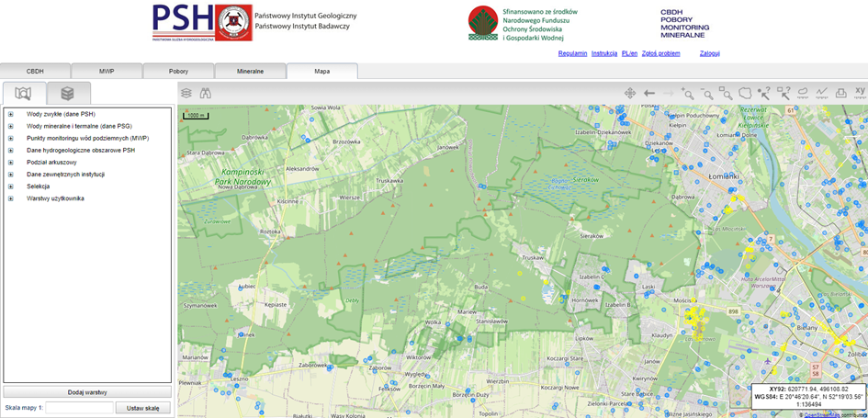Expand Punkty monitoringu wód podziemnych group

11,138
